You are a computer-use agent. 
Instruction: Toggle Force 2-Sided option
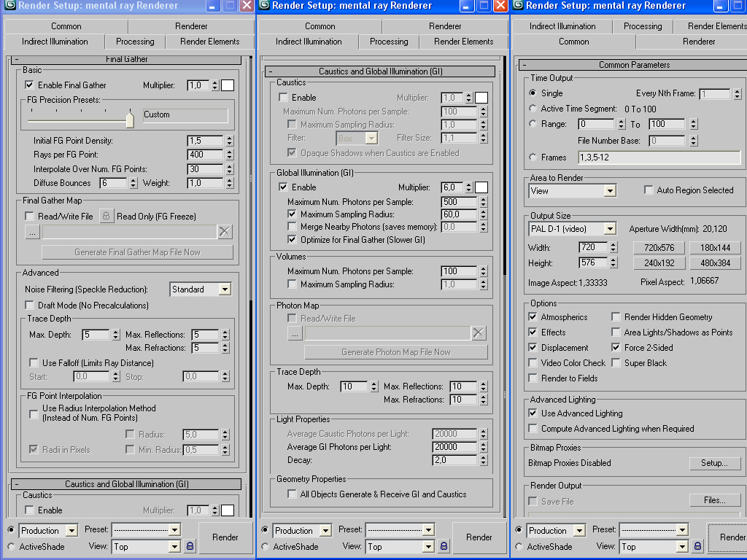pos(616,348)
